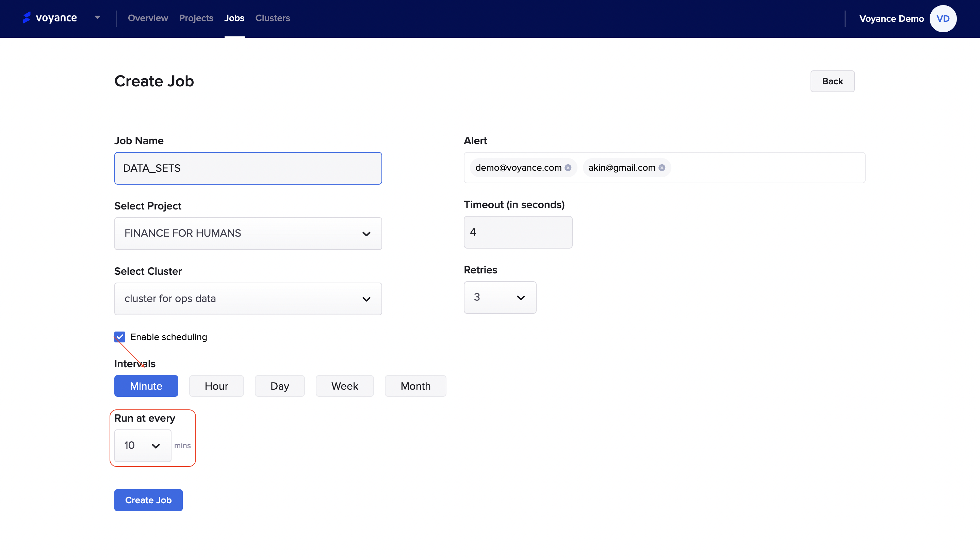Open the dropdown caret beside voyance logo
The width and height of the screenshot is (980, 558).
click(x=97, y=17)
